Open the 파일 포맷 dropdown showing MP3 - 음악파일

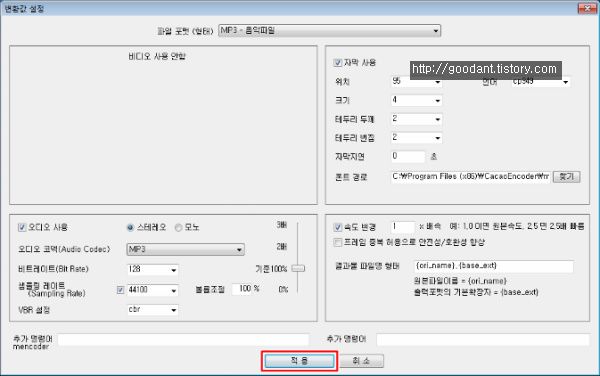(x=329, y=31)
